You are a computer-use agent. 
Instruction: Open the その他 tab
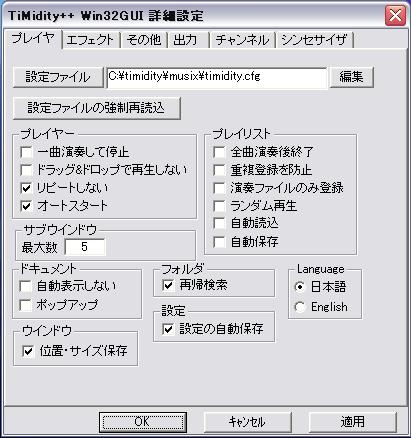point(144,40)
